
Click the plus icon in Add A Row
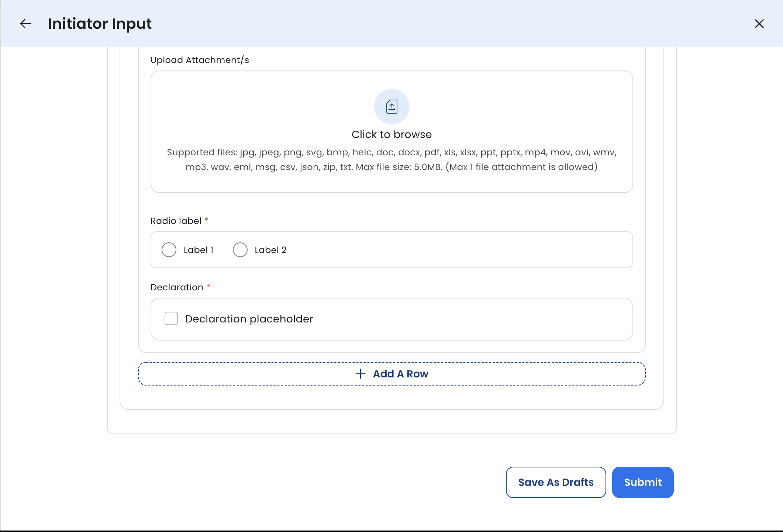point(360,374)
